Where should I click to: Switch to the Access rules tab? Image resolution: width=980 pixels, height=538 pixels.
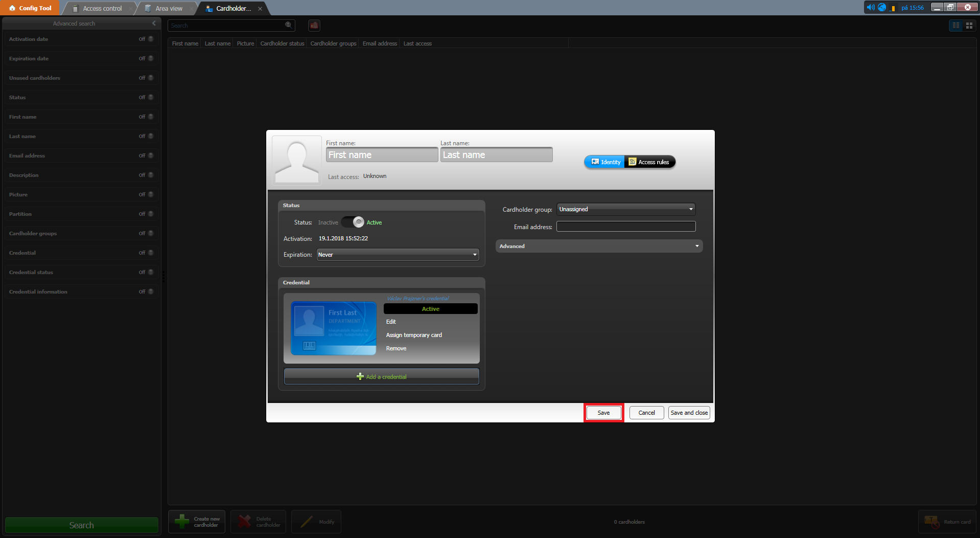point(649,162)
